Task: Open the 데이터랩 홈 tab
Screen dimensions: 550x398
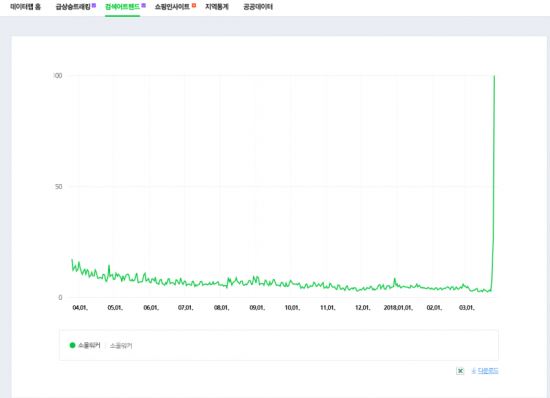Action: pyautogui.click(x=25, y=7)
